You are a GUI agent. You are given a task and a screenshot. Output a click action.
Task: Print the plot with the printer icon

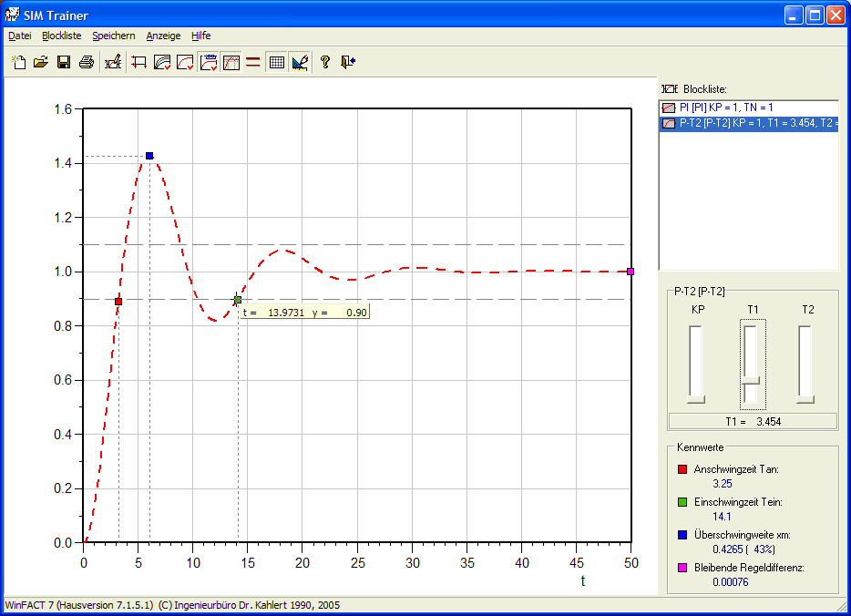pyautogui.click(x=86, y=62)
